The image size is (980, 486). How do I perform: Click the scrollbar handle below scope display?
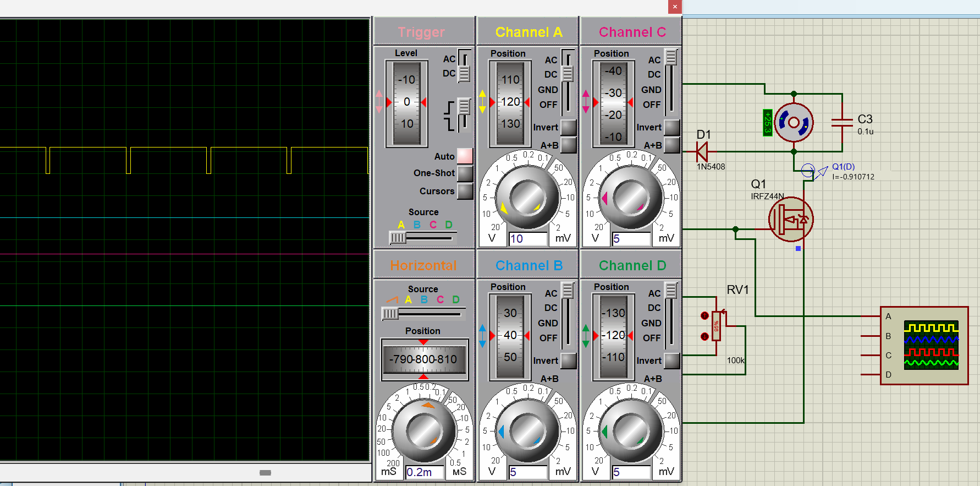pyautogui.click(x=265, y=473)
